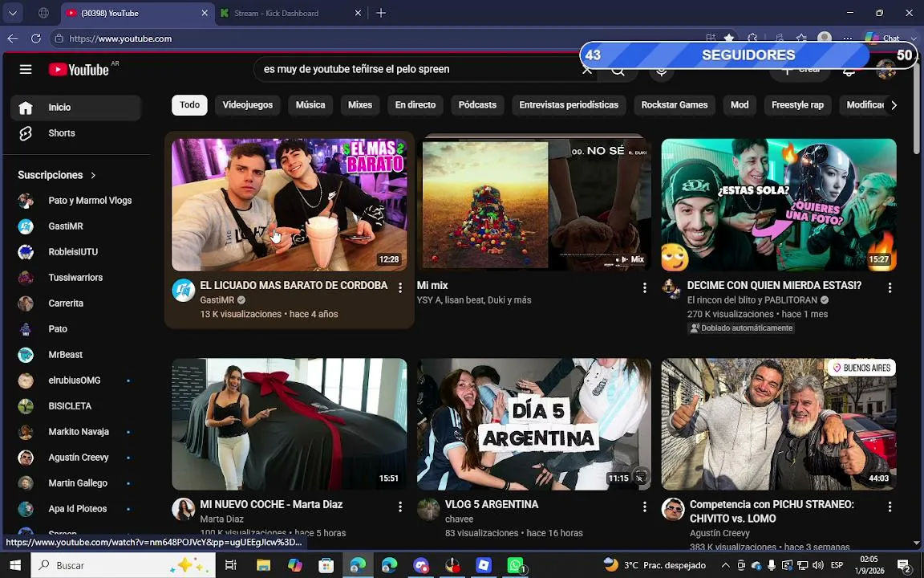Open the EL LICUADO MAS BARATO DE CORDOBA title
This screenshot has height=578, width=924.
[x=294, y=286]
